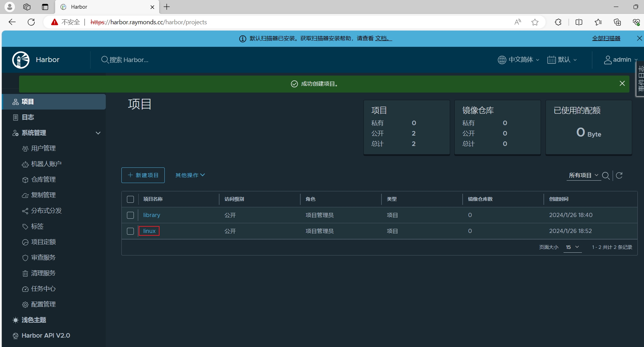Viewport: 644px width, 347px height.
Task: Dismiss the blue scanner info banner
Action: coord(639,38)
